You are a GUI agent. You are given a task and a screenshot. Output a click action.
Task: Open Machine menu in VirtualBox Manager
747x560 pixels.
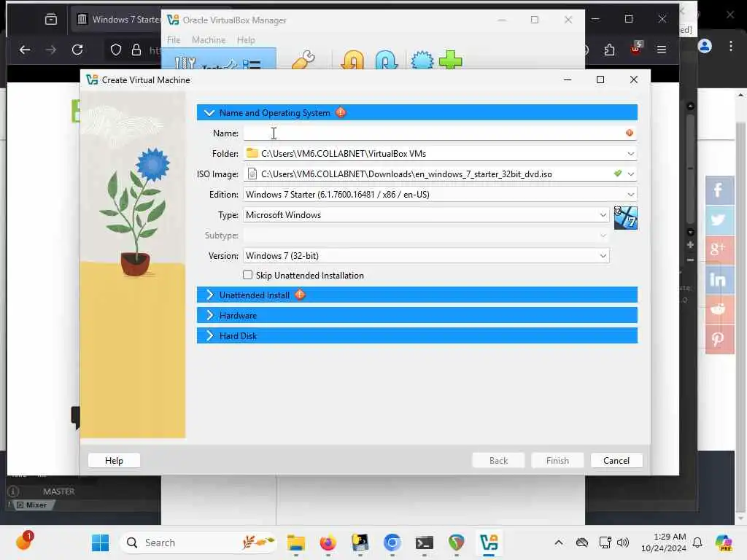209,40
